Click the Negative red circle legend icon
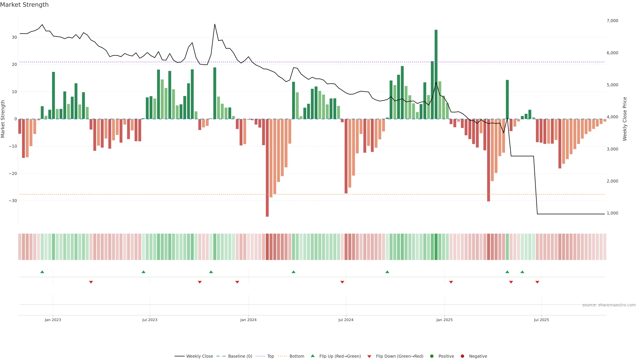The height and width of the screenshot is (362, 644). [462, 356]
